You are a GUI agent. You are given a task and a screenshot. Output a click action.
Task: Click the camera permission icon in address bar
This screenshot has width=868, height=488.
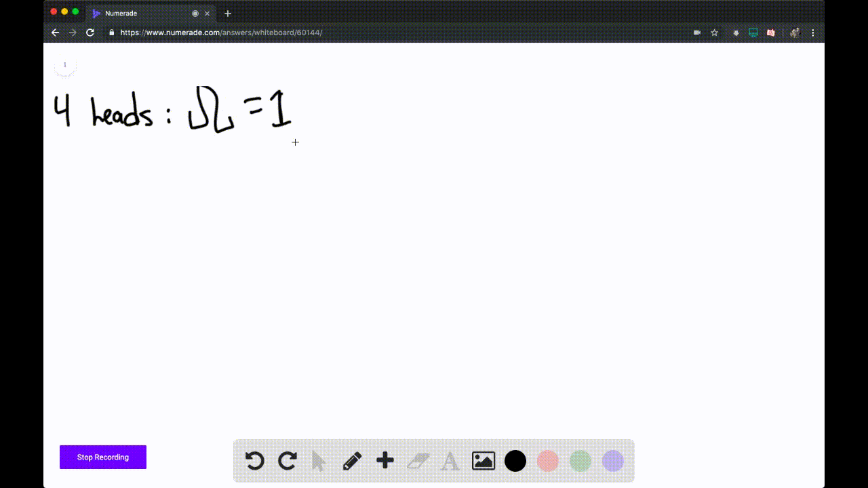pyautogui.click(x=697, y=33)
